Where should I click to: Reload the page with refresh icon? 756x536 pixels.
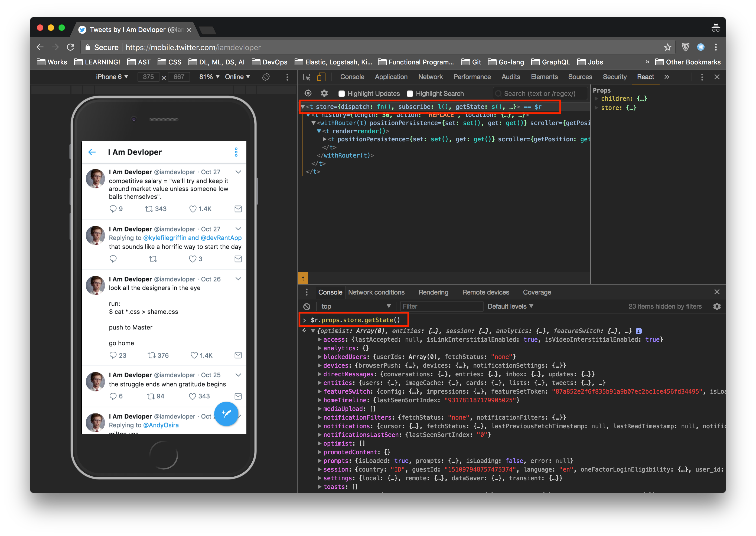[70, 47]
